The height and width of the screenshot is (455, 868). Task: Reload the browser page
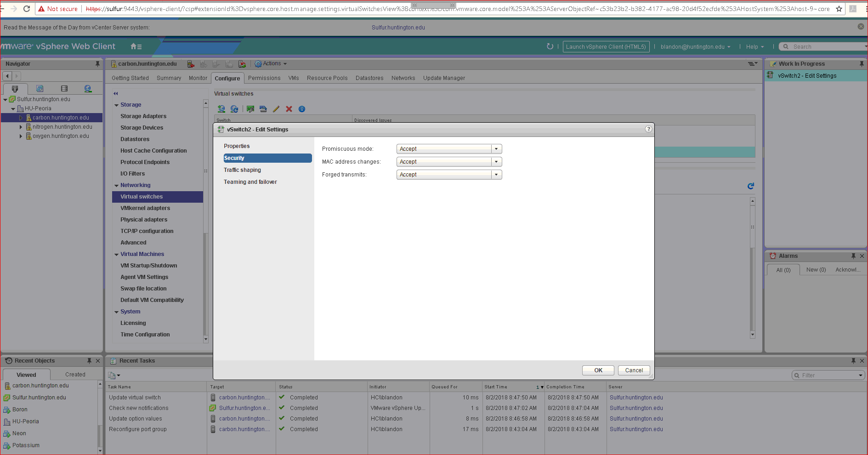pos(27,9)
